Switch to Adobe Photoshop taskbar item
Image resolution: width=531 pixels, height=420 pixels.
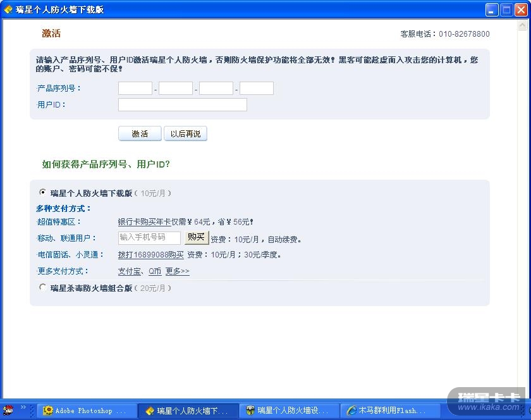[87, 411]
